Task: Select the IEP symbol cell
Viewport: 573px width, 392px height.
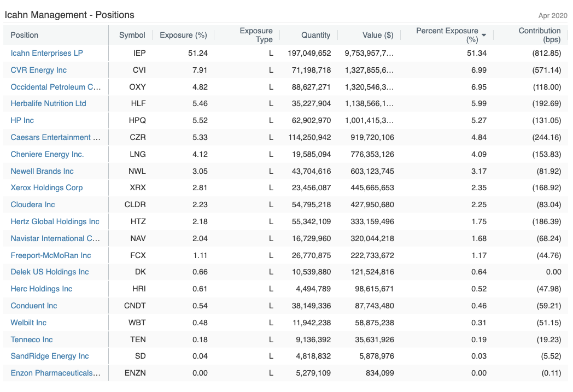Action: (x=139, y=54)
